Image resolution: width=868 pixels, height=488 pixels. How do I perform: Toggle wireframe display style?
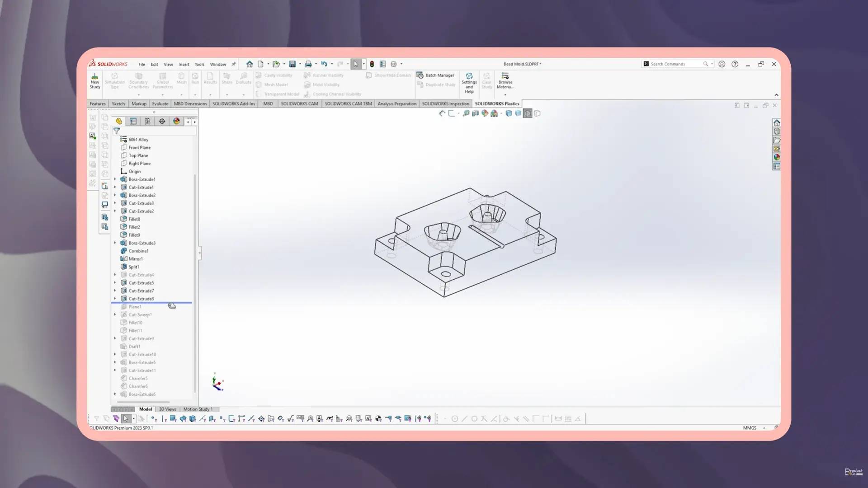537,113
